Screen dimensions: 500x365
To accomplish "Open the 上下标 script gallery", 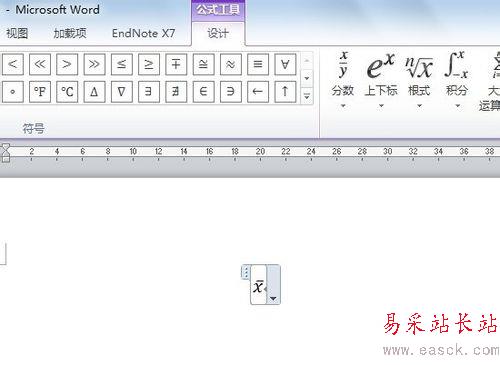I will click(381, 80).
